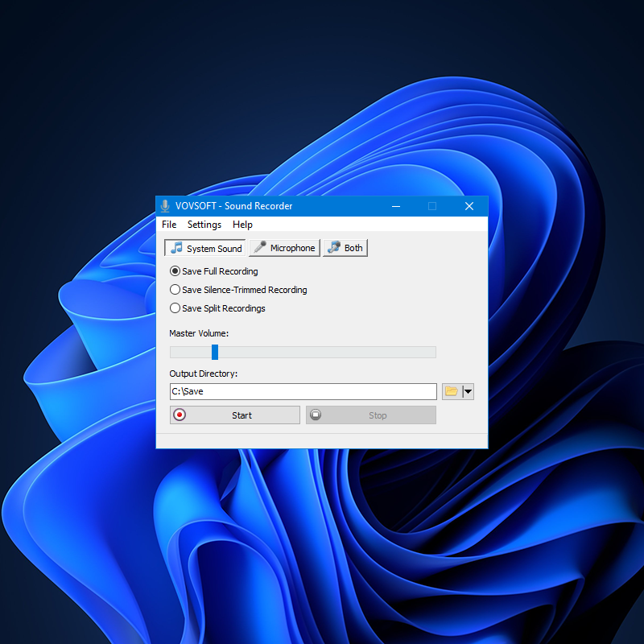This screenshot has width=644, height=644.
Task: Open the output directory dropdown arrow
Action: pyautogui.click(x=468, y=391)
